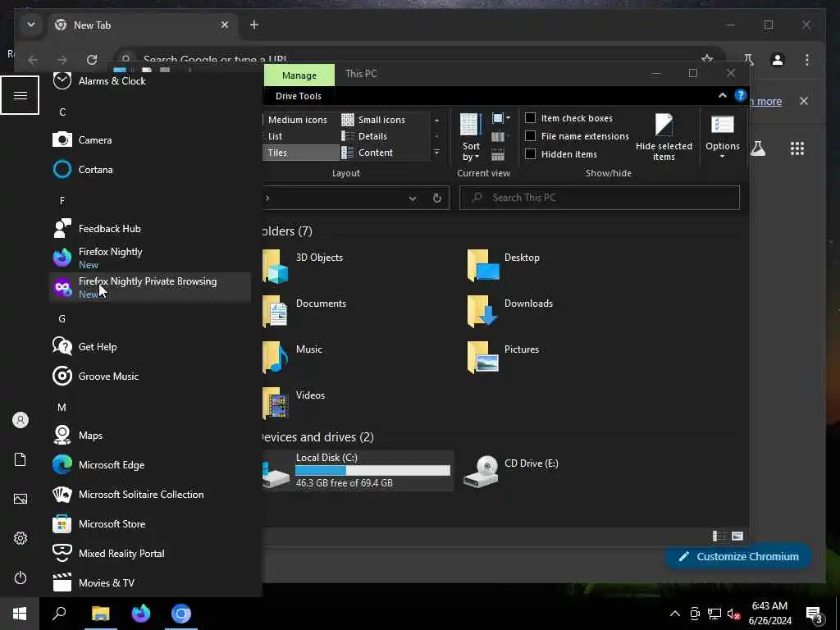Viewport: 840px width, 630px height.
Task: Collapse the File Explorer ribbon chevron
Action: [x=722, y=95]
